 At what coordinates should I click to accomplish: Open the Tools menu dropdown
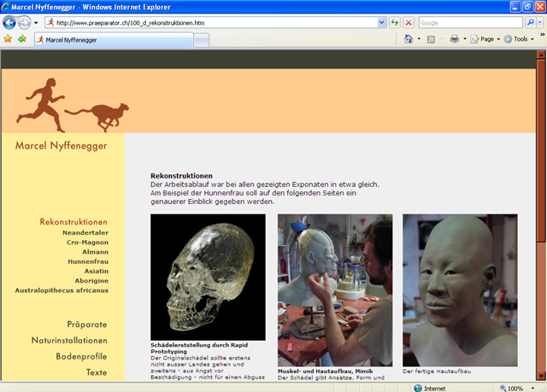(x=521, y=39)
